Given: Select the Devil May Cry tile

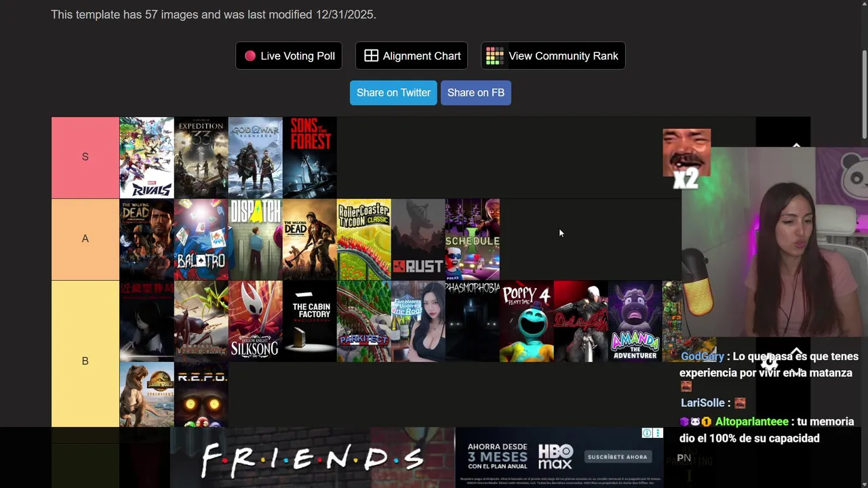Looking at the screenshot, I should 581,321.
